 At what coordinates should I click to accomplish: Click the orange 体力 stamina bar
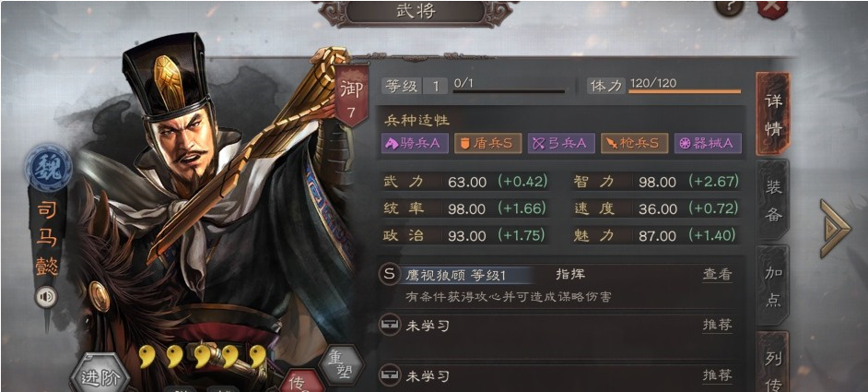685,91
